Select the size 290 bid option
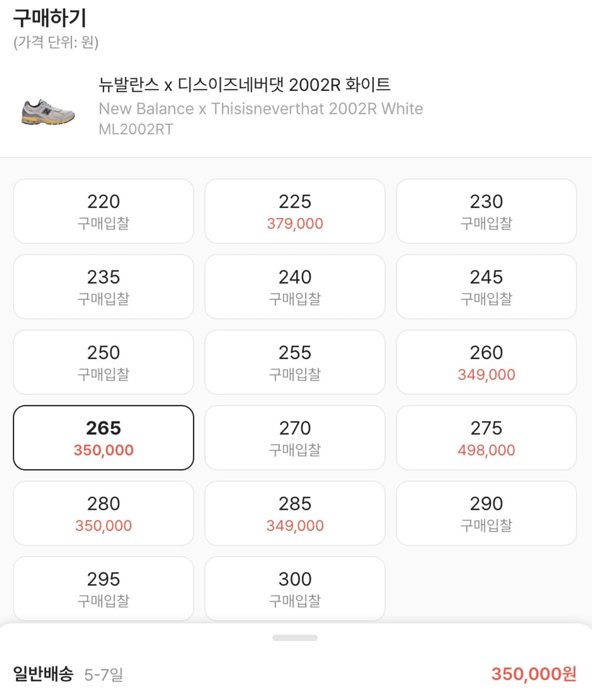592x700 pixels. (486, 513)
